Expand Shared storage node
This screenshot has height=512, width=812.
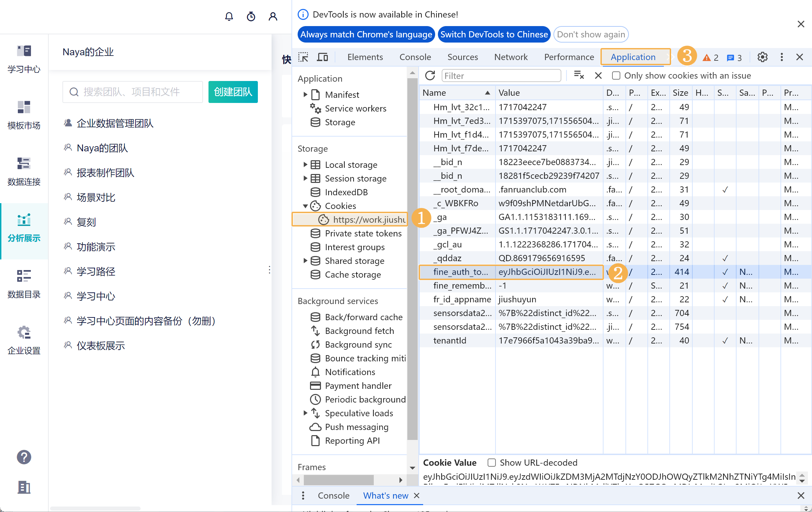[305, 261]
